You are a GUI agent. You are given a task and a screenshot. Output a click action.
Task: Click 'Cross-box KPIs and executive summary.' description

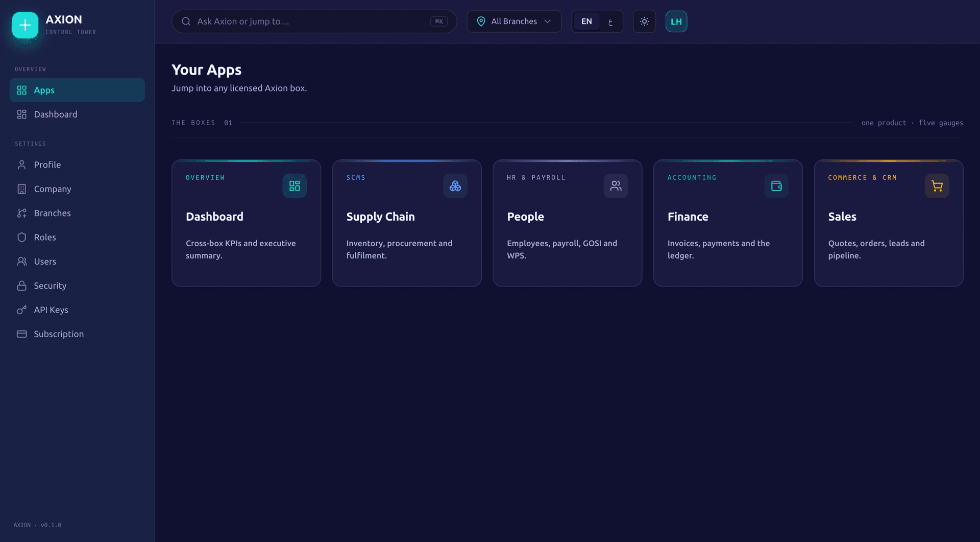(x=241, y=249)
